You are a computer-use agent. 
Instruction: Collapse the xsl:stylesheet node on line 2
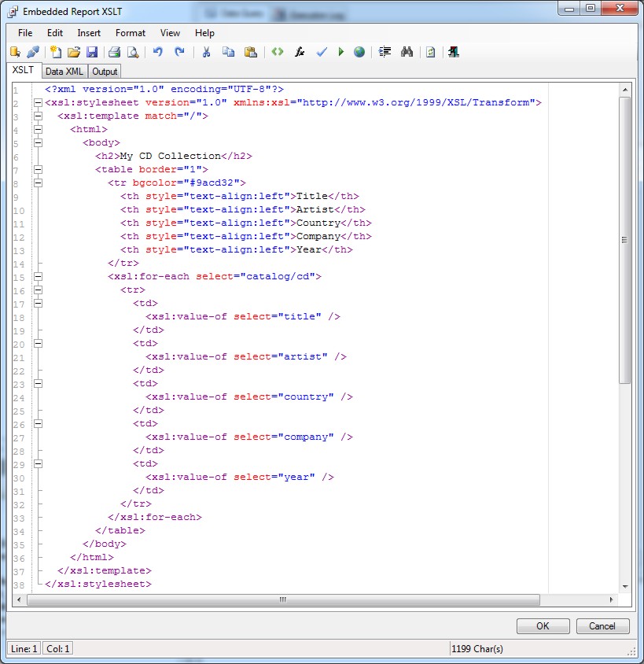click(x=38, y=103)
